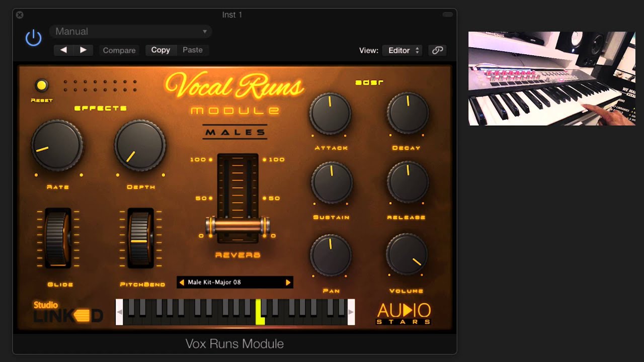Viewport: 644px width, 362px height.
Task: Click the collapse pill at window top right
Action: click(x=447, y=15)
